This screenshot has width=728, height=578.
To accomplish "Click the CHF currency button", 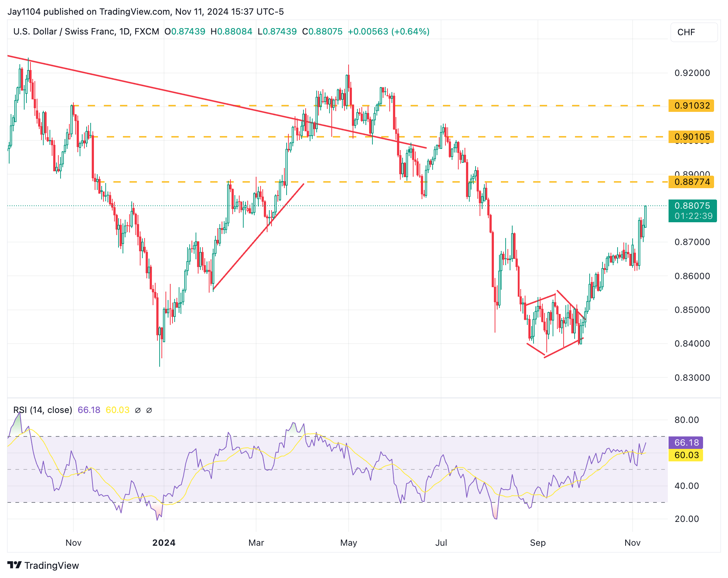I will pos(694,32).
